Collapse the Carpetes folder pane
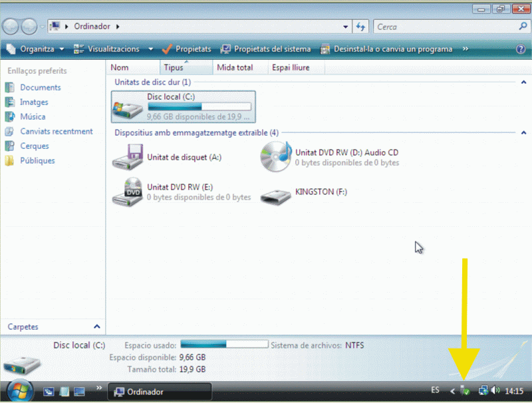 [96, 327]
